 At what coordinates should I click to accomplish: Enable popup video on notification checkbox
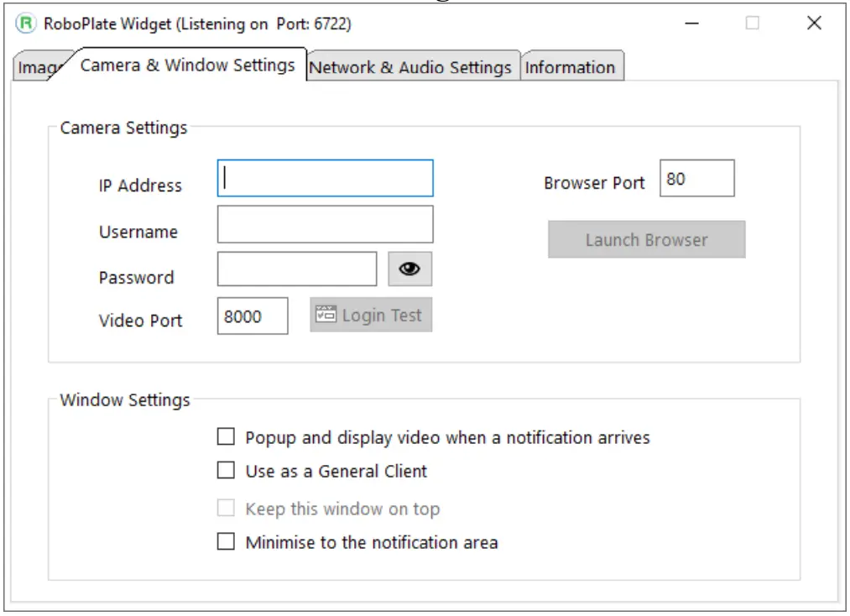(x=226, y=436)
